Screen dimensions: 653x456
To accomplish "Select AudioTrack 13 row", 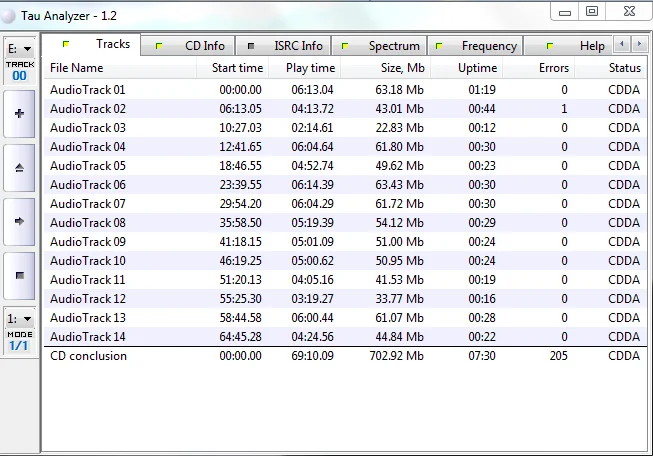I will [345, 318].
